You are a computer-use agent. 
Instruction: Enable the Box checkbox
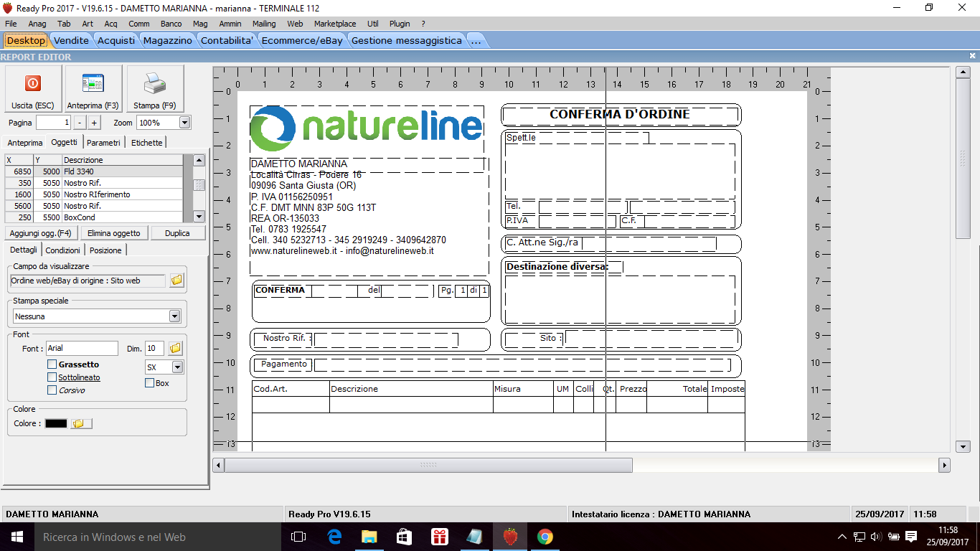click(149, 383)
